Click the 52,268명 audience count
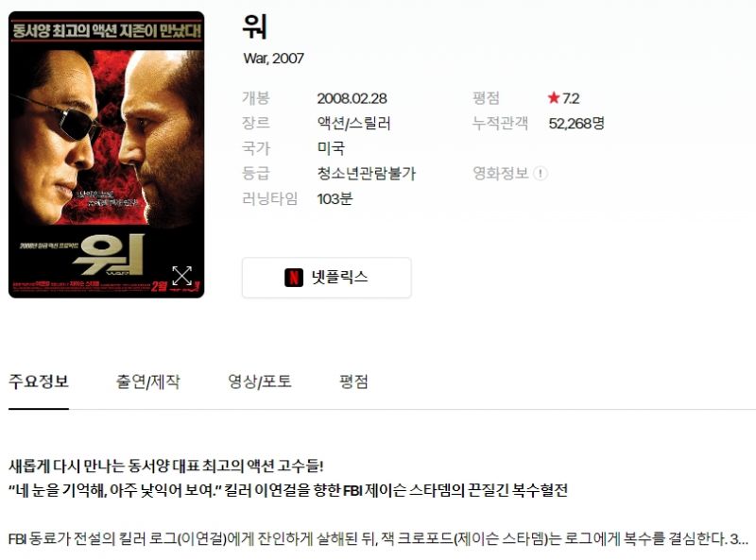Screen dimensions: 756x560 point(576,124)
